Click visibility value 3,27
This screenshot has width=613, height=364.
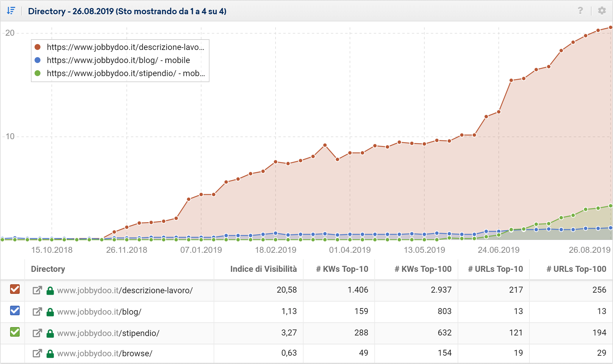coord(289,332)
